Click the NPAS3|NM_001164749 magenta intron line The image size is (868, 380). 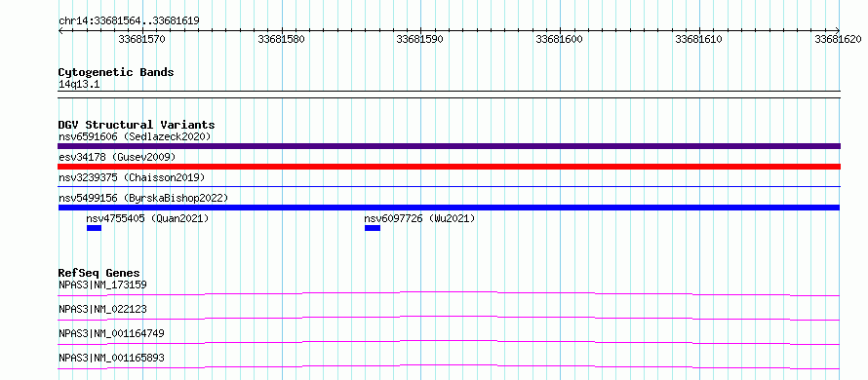[x=449, y=342]
